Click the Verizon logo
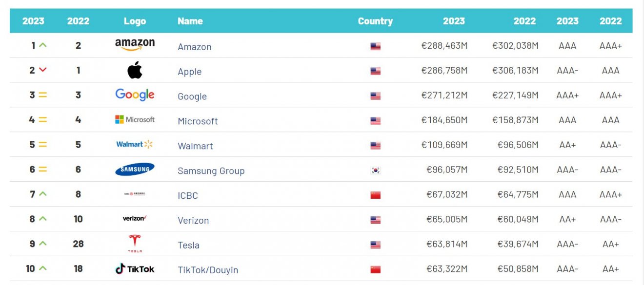This screenshot has width=644, height=285. pyautogui.click(x=135, y=218)
